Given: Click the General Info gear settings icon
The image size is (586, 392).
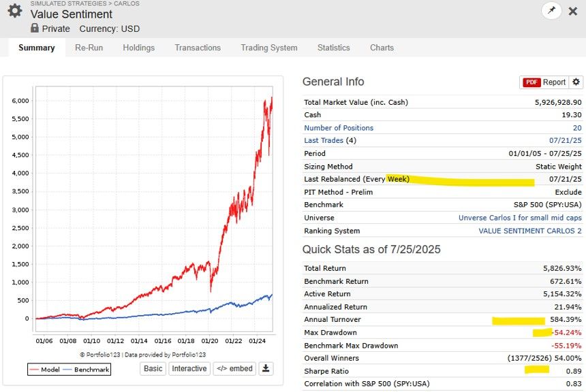Looking at the screenshot, I should coord(576,82).
